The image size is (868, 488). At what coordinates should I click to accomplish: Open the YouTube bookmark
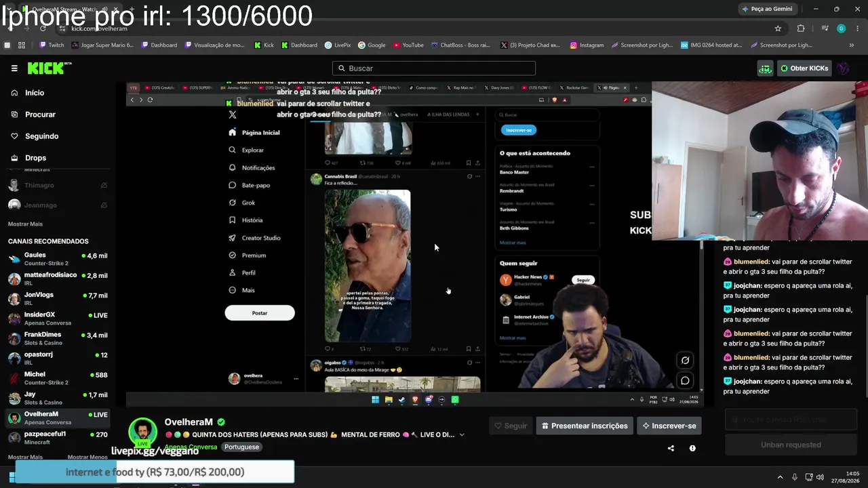pyautogui.click(x=408, y=45)
